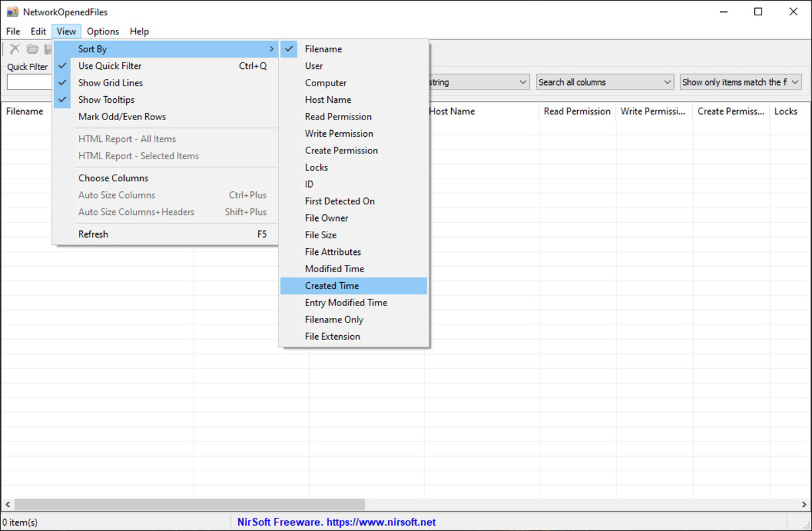This screenshot has width=812, height=531.
Task: Sort by Locks in submenu
Action: point(354,167)
